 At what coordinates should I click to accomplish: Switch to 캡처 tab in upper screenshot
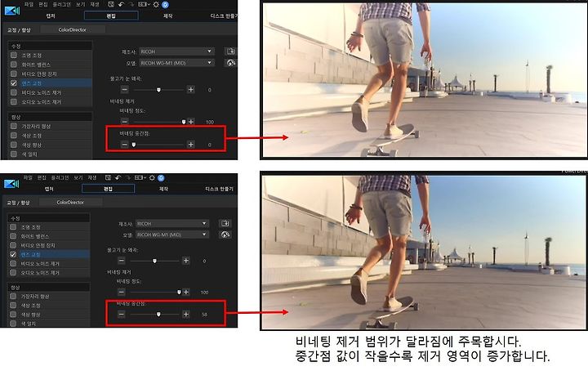(x=51, y=16)
